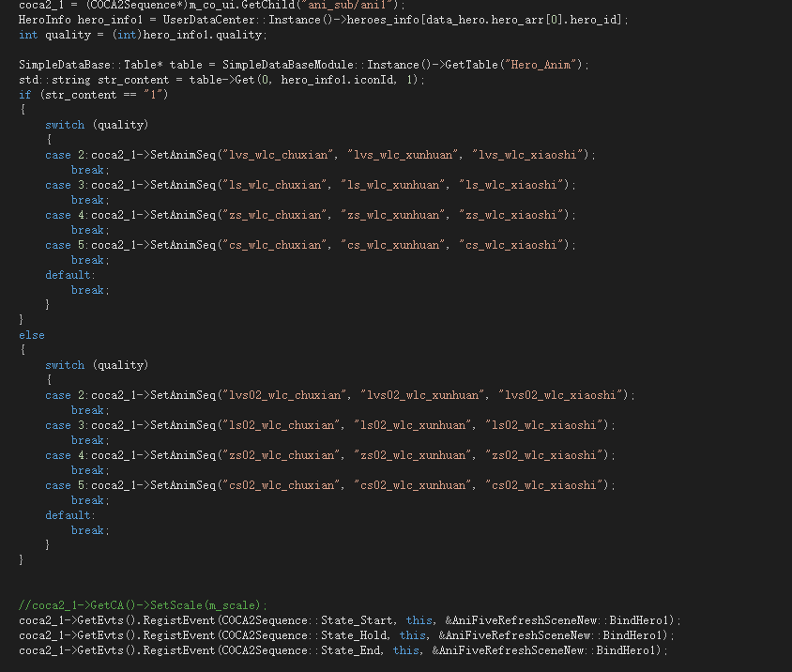
Task: Click the 'if' keyword before str_content
Action: coord(24,95)
